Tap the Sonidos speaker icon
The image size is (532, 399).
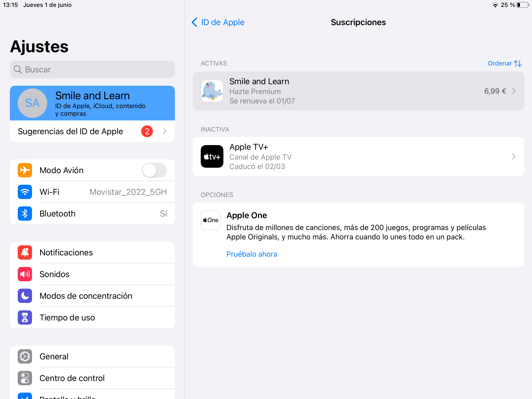click(x=25, y=274)
